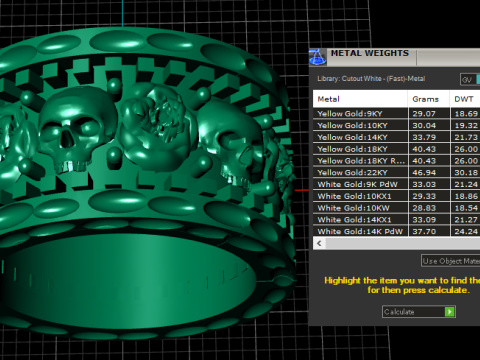Click the 46.94 grams cell
This screenshot has width=480, height=360.
click(x=429, y=172)
